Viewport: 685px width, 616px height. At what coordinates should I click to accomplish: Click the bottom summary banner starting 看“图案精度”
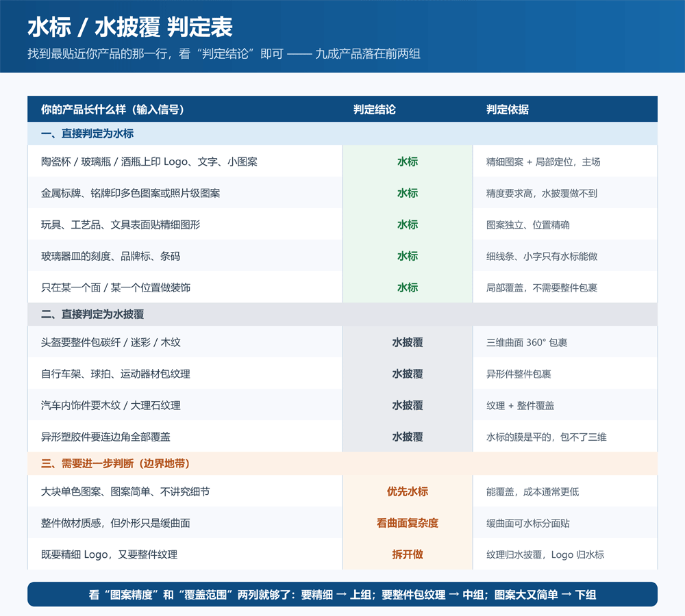point(342,594)
